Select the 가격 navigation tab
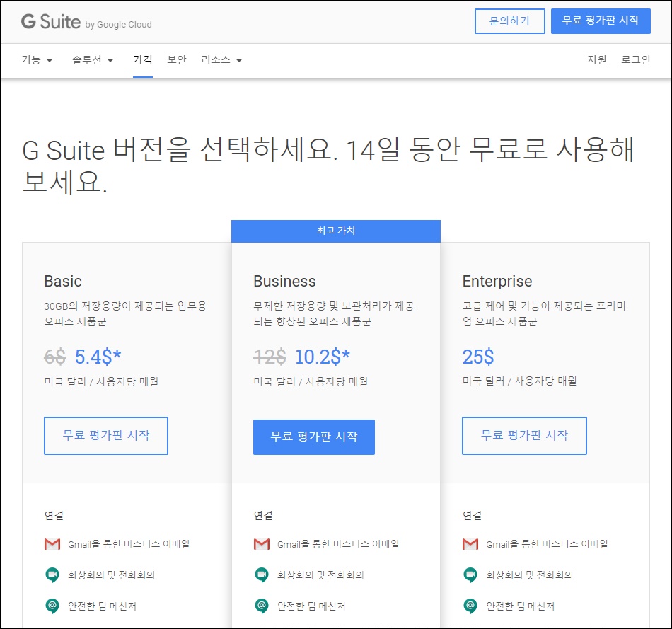The width and height of the screenshot is (672, 629). pos(143,59)
